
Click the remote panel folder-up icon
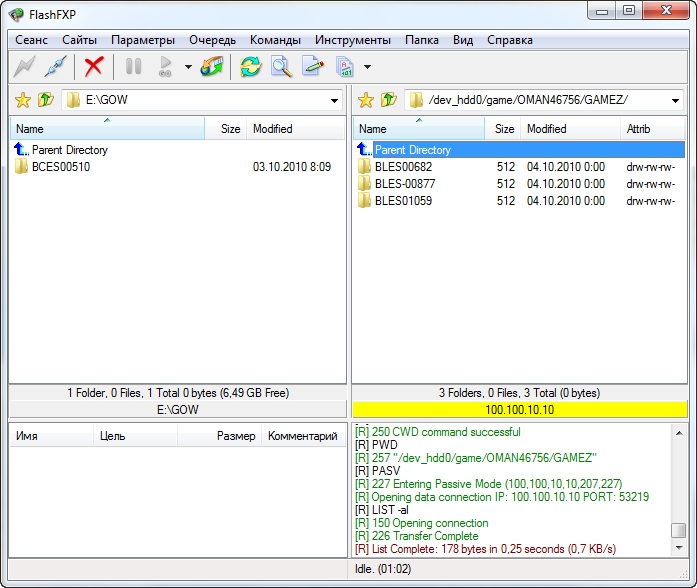point(389,100)
